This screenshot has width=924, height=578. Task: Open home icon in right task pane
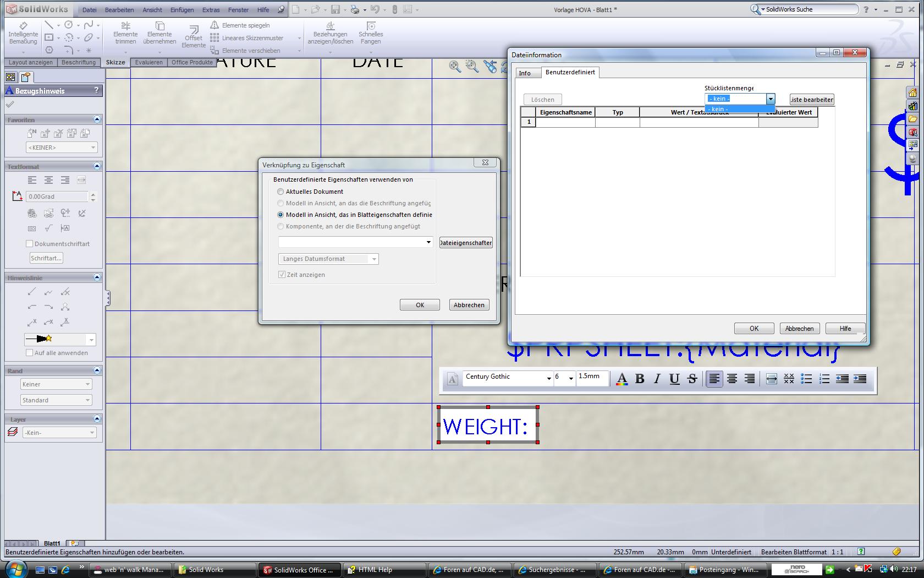pos(912,92)
